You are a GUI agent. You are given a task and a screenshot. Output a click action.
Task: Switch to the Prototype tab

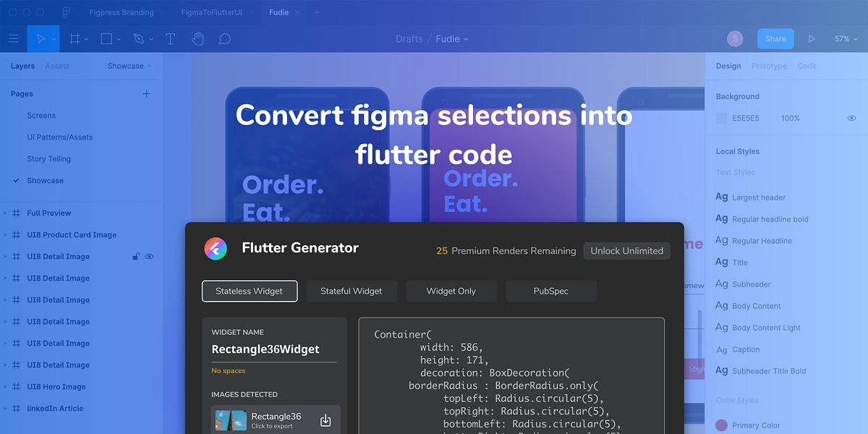point(768,65)
